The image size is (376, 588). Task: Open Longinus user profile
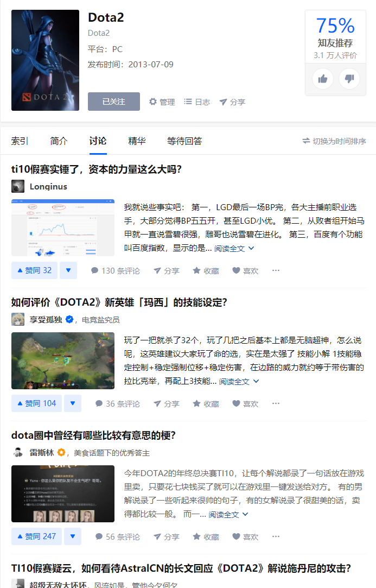48,187
